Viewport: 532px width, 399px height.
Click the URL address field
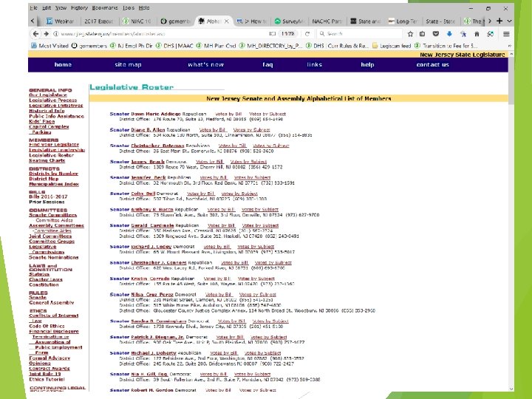click(x=163, y=34)
